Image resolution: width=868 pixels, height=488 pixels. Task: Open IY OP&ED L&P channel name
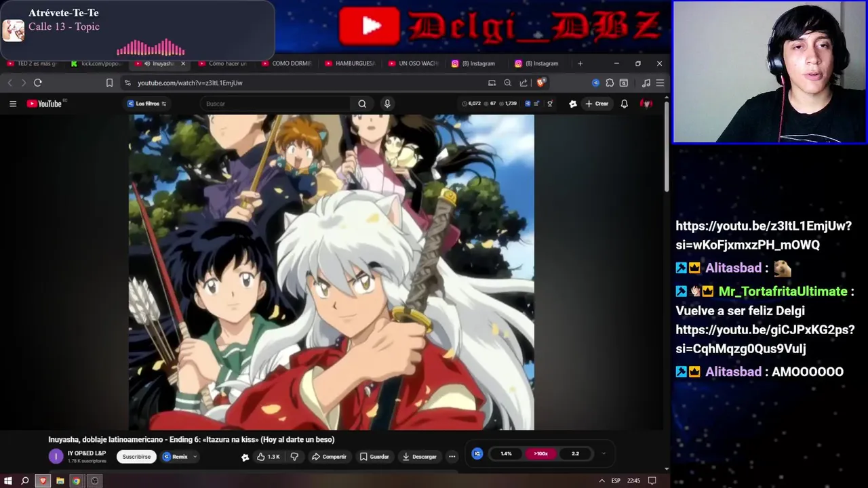87,453
